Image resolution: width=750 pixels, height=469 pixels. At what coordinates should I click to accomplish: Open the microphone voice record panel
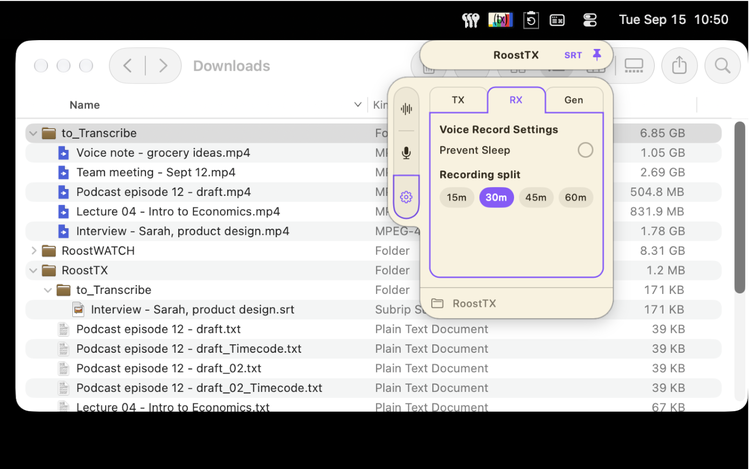pyautogui.click(x=406, y=153)
